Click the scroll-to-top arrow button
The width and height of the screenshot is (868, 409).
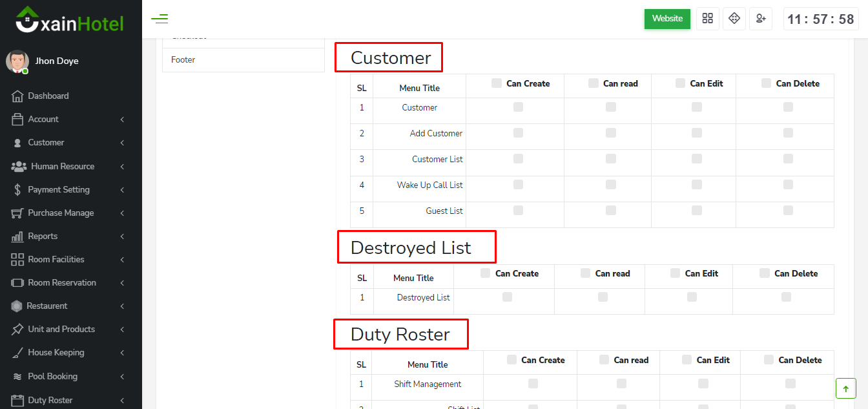[845, 388]
